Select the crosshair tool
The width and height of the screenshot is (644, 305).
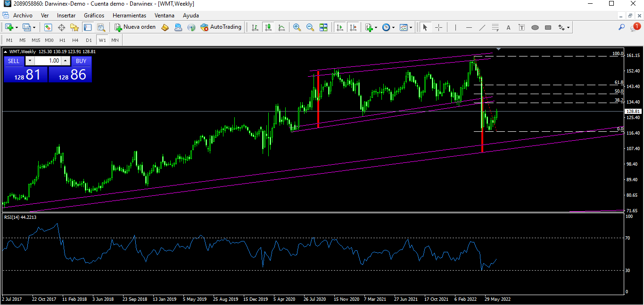pos(438,27)
